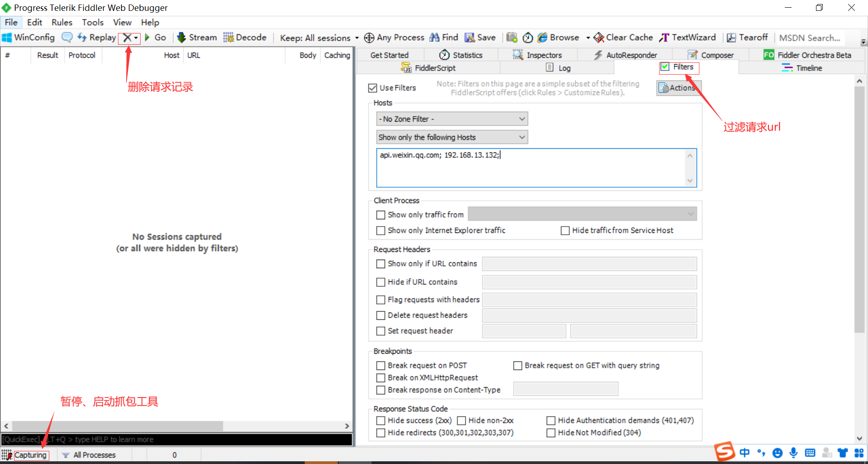Image resolution: width=868 pixels, height=464 pixels.
Task: Expand the Remove sessions dropdown arrow
Action: (x=136, y=38)
